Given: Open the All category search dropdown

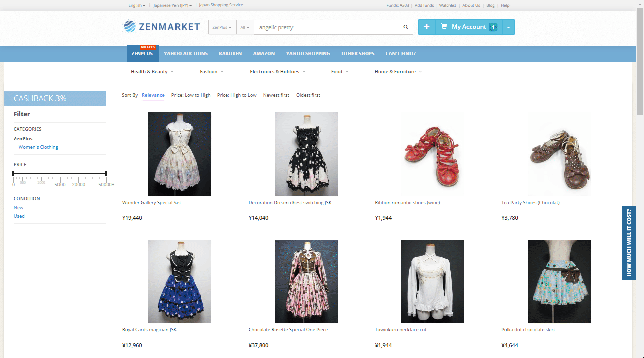Looking at the screenshot, I should point(245,27).
